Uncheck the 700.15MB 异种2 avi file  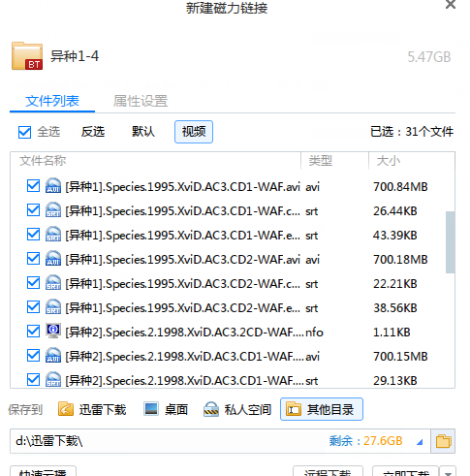33,356
